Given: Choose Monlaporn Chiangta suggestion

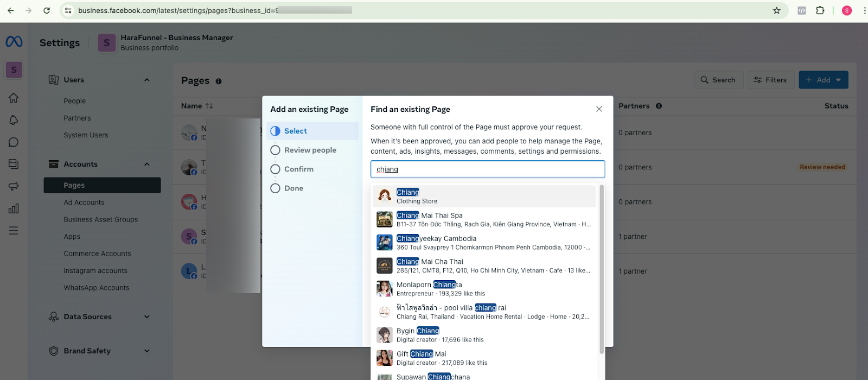Looking at the screenshot, I should click(484, 289).
